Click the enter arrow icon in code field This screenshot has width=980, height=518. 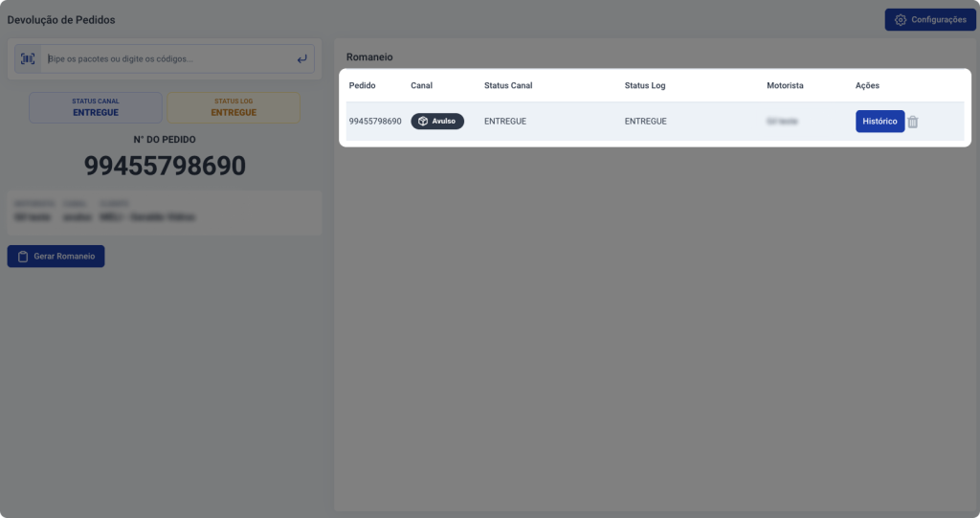click(301, 58)
